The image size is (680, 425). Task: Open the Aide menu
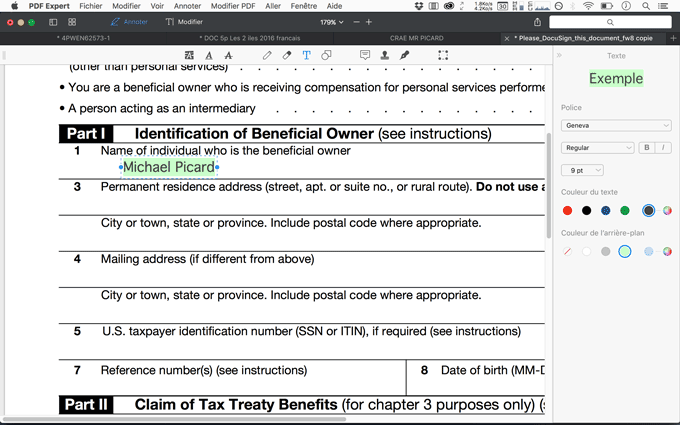point(334,6)
